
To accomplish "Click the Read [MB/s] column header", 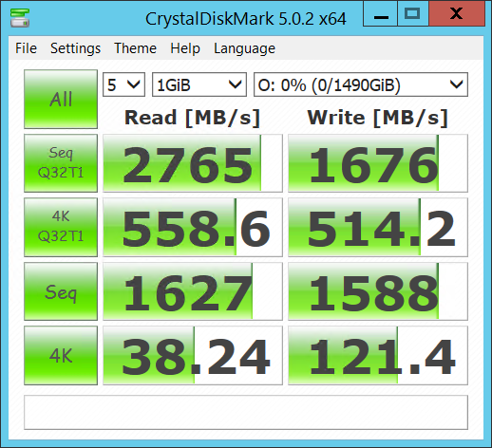I will 192,118.
